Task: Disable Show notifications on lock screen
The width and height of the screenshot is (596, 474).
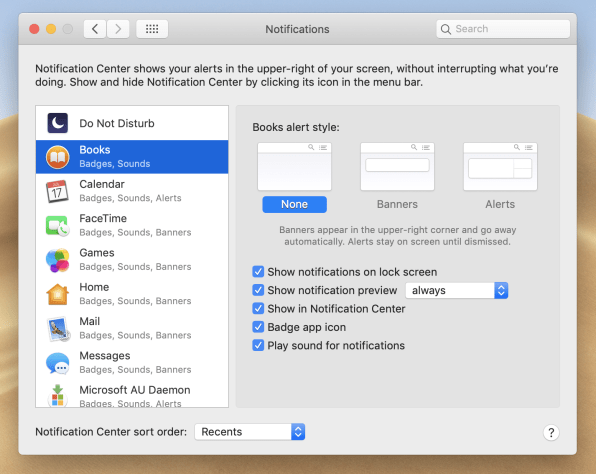Action: click(x=258, y=272)
